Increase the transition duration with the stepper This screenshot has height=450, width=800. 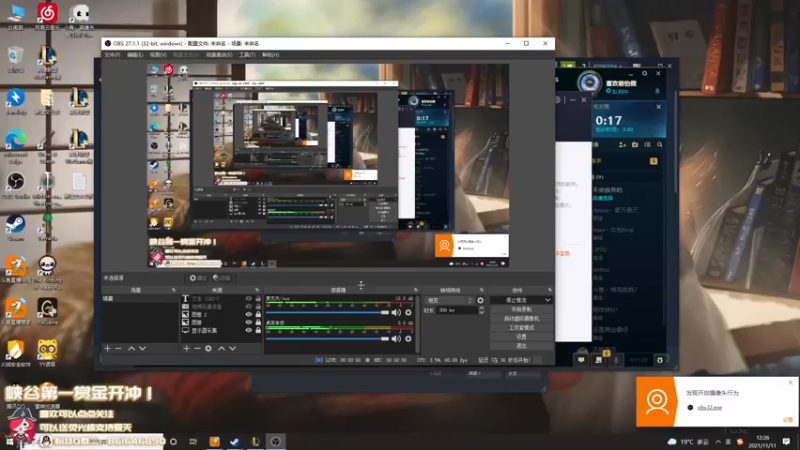pos(481,308)
